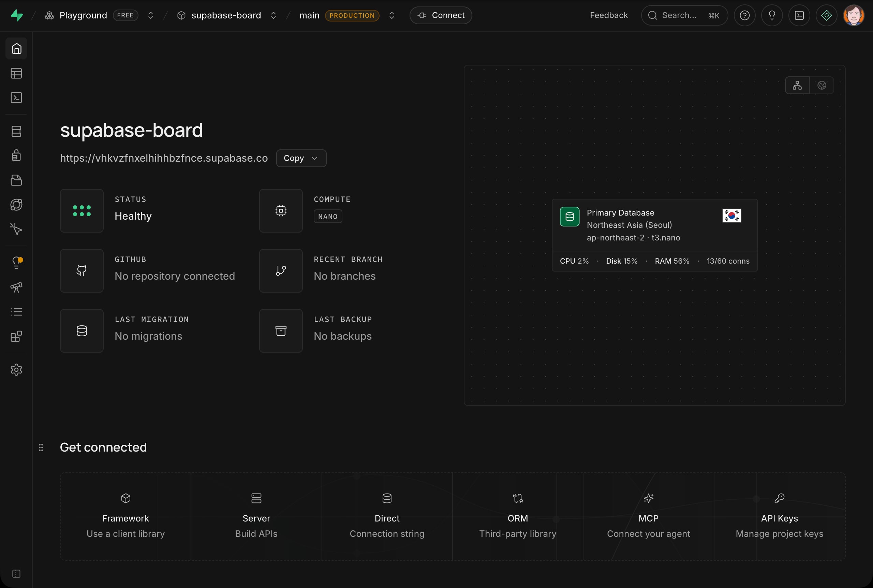Open Advisors lightbulb icon in the sidebar
This screenshot has width=873, height=588.
(16, 263)
